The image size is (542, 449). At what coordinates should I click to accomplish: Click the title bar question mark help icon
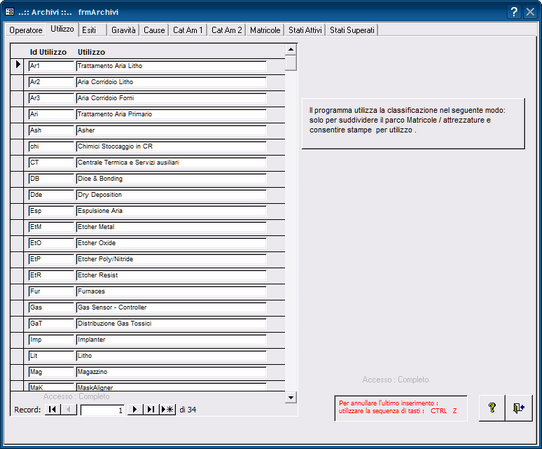[514, 12]
